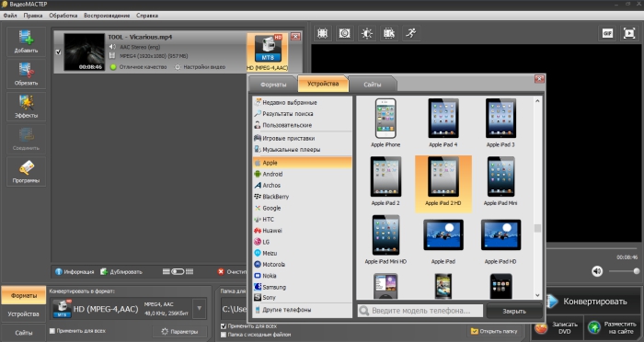Choose the Apple iPad 4 thumbnail

(x=443, y=122)
